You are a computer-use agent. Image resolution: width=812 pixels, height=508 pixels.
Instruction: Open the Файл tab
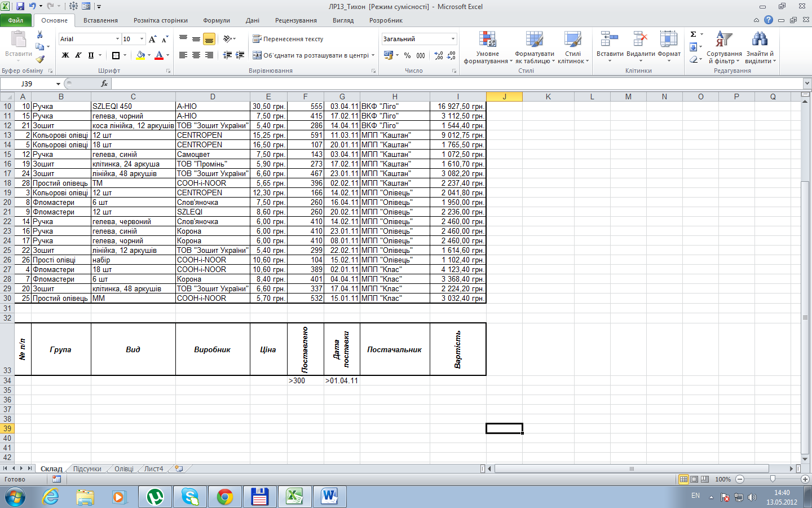coord(16,20)
